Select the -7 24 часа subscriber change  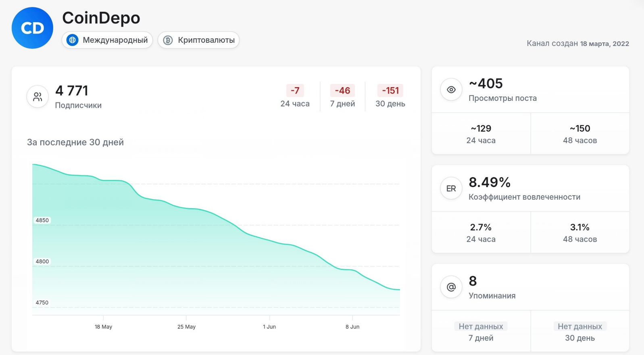click(295, 96)
